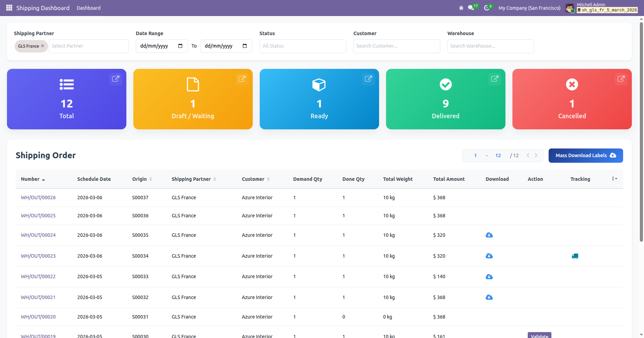Image resolution: width=644 pixels, height=338 pixels.
Task: Click the Search Customer input field
Action: (x=396, y=46)
